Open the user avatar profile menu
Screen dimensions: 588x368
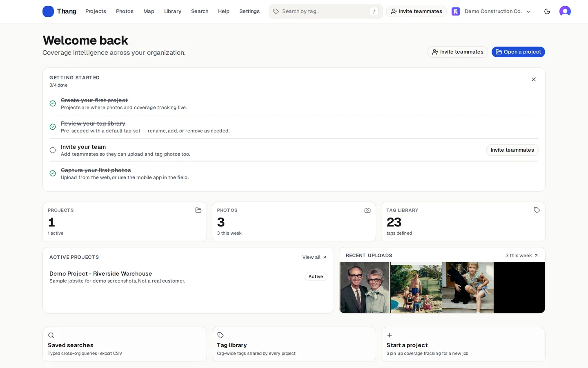tap(565, 11)
